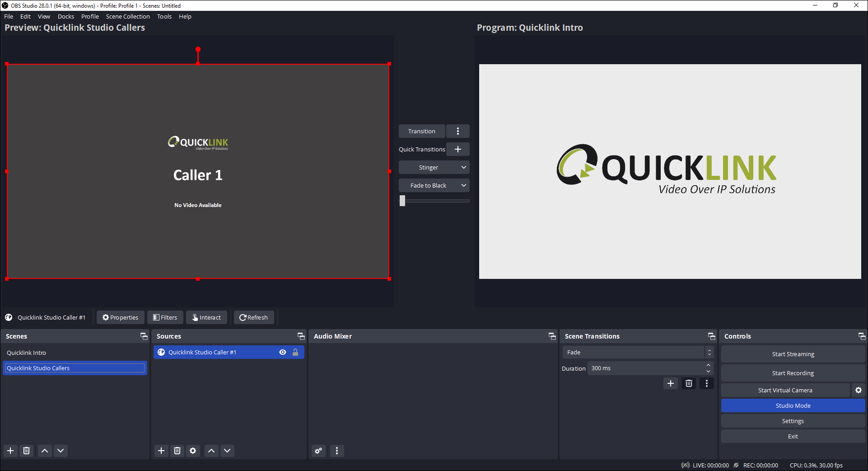The height and width of the screenshot is (471, 868).
Task: Click the CPU 0.3%, 30.00 fps status text
Action: (x=816, y=465)
